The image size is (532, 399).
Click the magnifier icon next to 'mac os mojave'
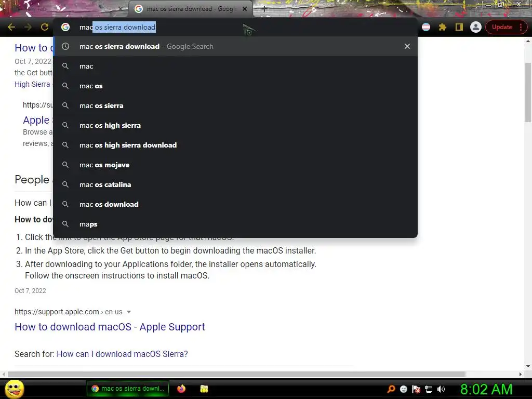pyautogui.click(x=65, y=165)
